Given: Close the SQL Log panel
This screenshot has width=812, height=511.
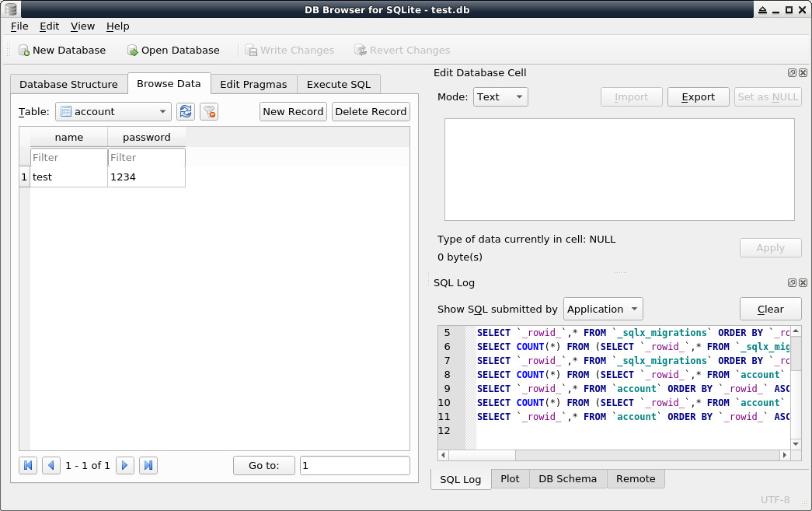Looking at the screenshot, I should tap(803, 283).
